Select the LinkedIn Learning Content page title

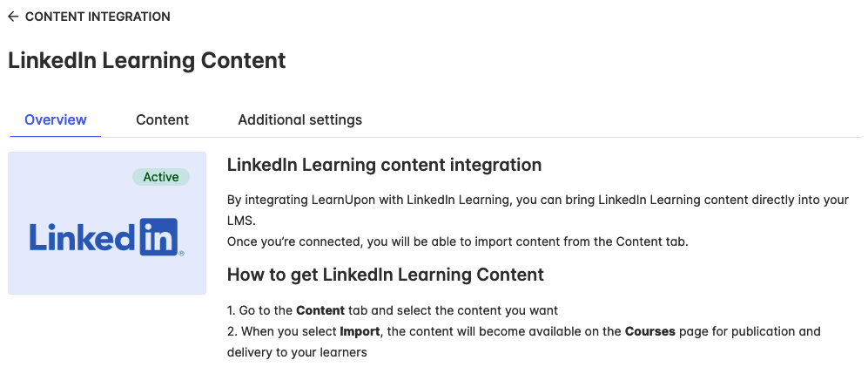click(x=146, y=60)
